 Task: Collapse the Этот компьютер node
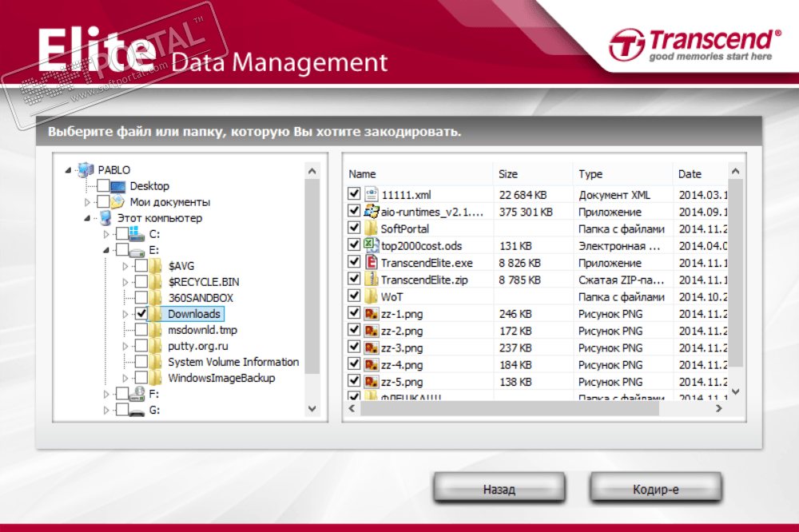[x=87, y=219]
